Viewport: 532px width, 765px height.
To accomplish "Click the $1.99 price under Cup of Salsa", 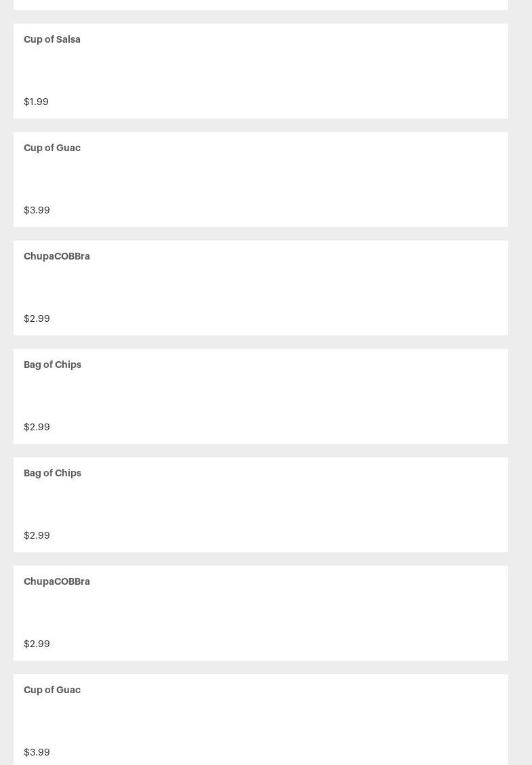I will coord(36,102).
